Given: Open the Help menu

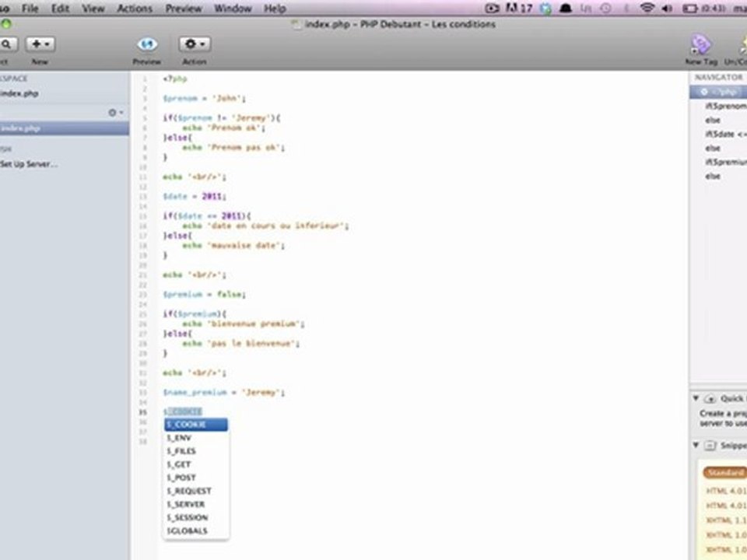Looking at the screenshot, I should click(275, 8).
